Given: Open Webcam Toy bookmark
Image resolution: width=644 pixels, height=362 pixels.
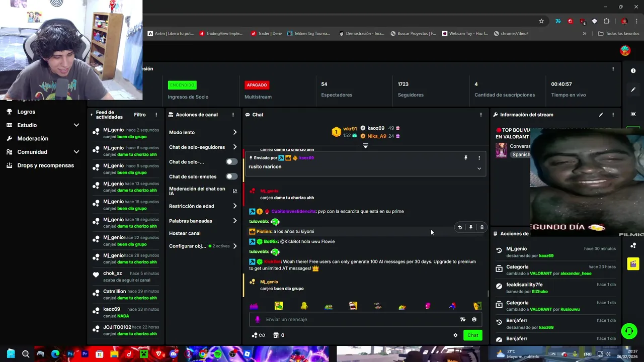Looking at the screenshot, I should coord(465,34).
